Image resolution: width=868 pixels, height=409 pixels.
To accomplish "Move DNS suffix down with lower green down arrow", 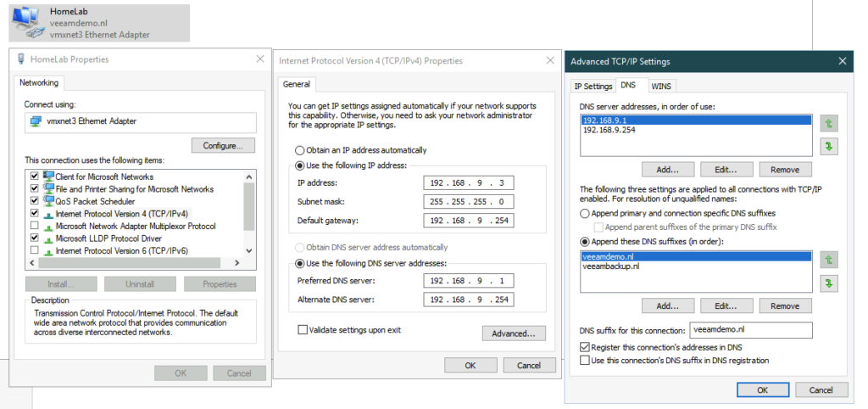I will point(829,282).
